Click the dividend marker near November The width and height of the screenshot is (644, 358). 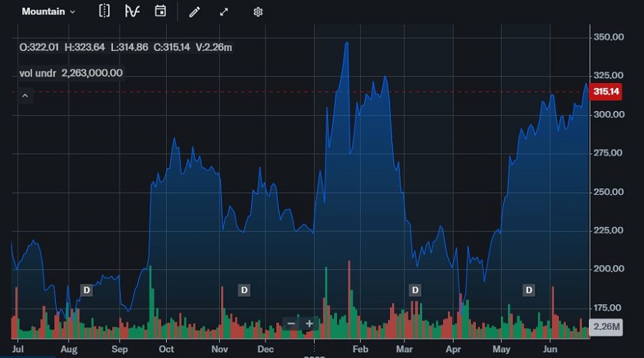pos(244,290)
